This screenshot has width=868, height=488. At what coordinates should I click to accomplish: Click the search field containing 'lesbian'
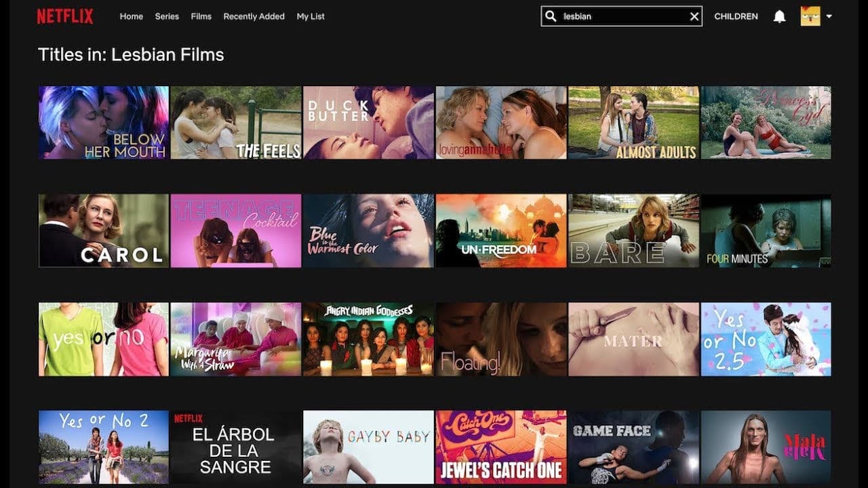(621, 16)
